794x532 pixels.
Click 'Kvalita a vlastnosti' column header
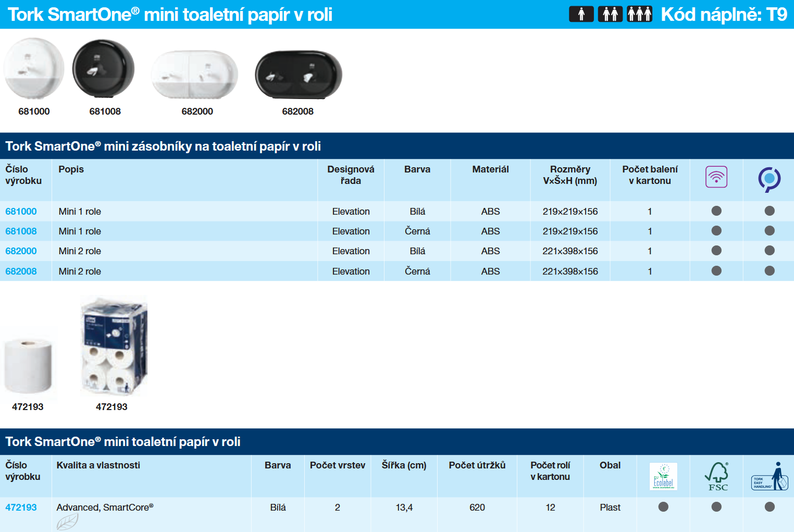[x=98, y=465]
